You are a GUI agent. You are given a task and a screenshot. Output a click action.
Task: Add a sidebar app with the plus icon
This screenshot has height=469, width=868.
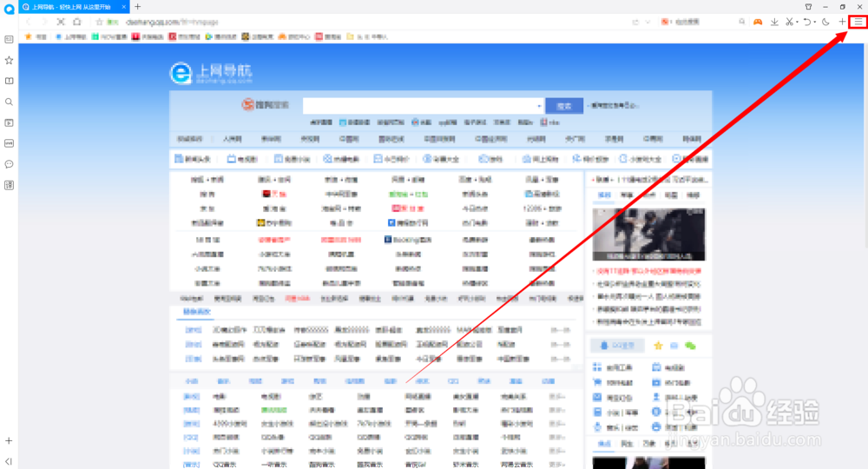(x=9, y=440)
